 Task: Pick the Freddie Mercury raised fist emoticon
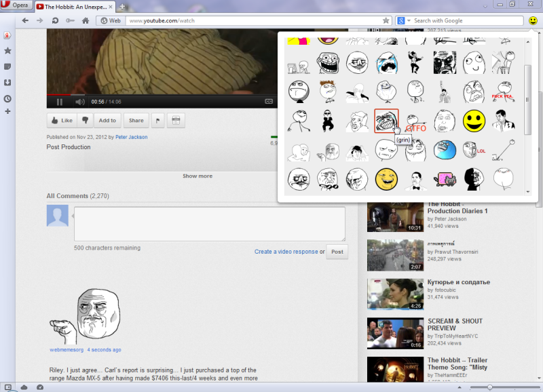click(443, 92)
